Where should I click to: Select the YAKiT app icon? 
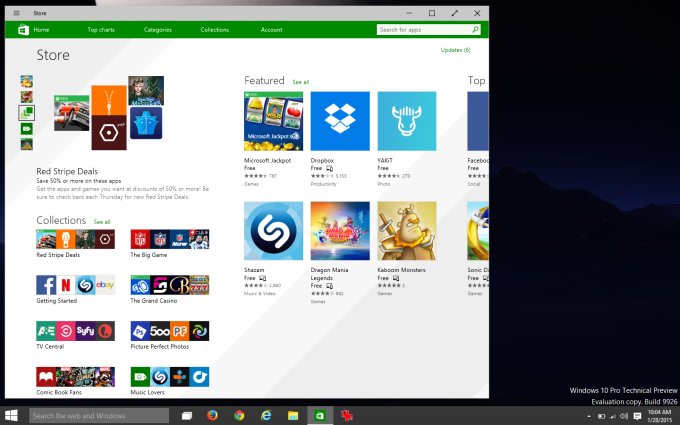[406, 121]
